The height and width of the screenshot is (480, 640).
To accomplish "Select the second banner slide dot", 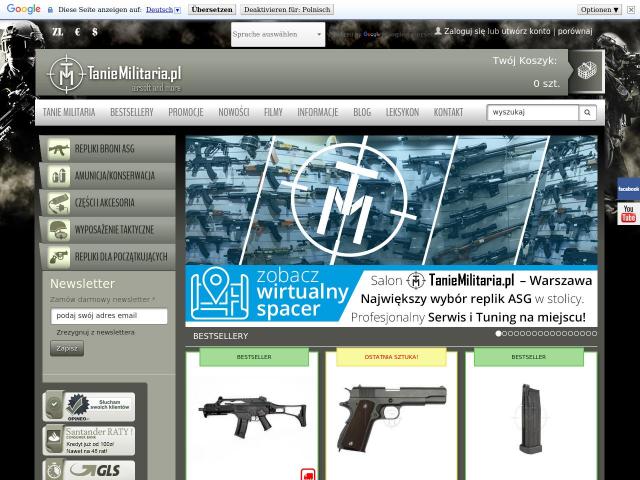I will [504, 333].
